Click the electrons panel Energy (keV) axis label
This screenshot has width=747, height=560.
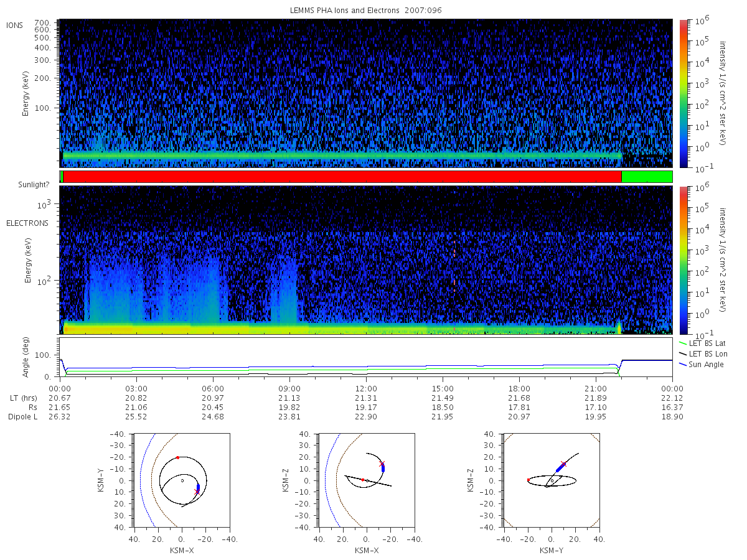coord(27,260)
